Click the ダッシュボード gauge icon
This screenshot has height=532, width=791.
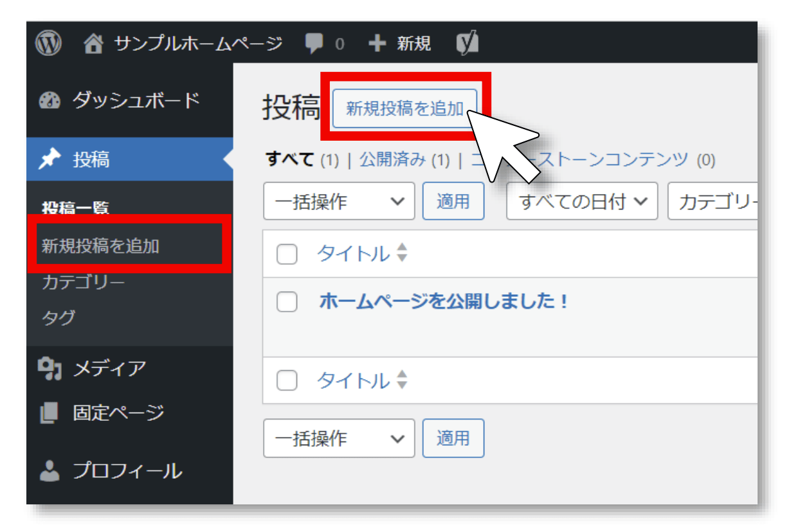tap(50, 102)
